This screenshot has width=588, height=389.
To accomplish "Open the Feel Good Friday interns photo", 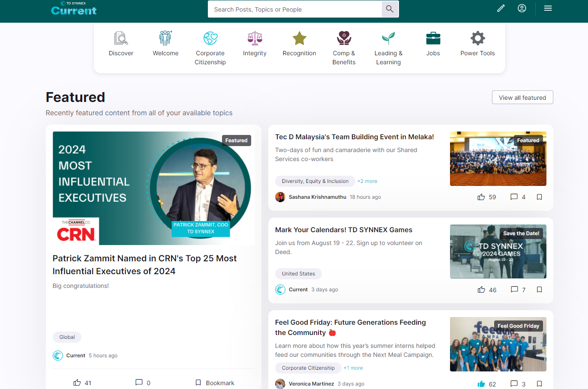I will coord(498,344).
